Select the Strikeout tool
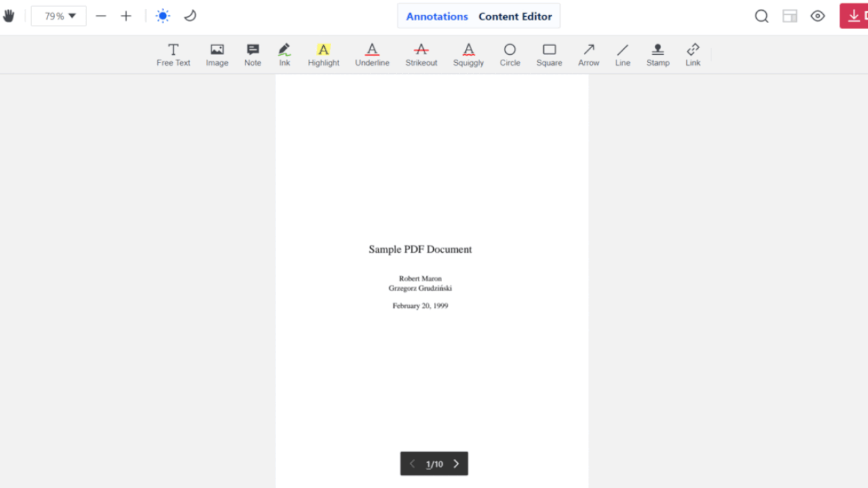868x488 pixels. pos(421,55)
